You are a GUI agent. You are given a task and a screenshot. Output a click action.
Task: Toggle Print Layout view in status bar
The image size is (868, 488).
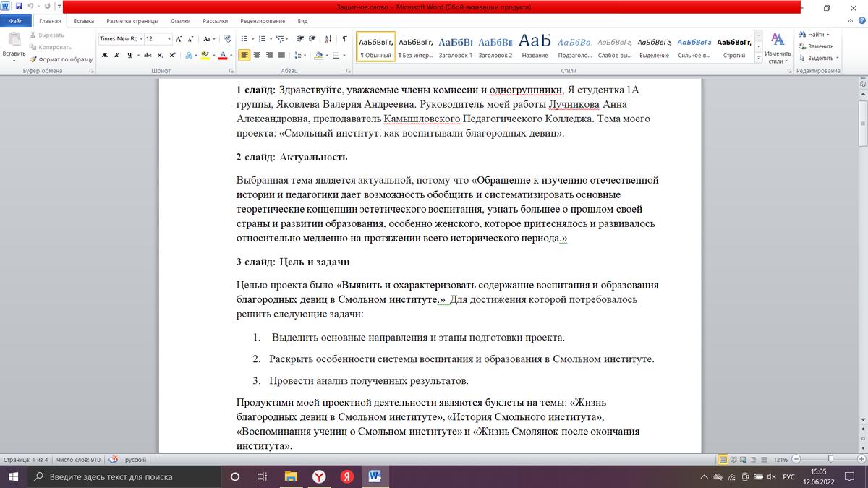pos(723,460)
